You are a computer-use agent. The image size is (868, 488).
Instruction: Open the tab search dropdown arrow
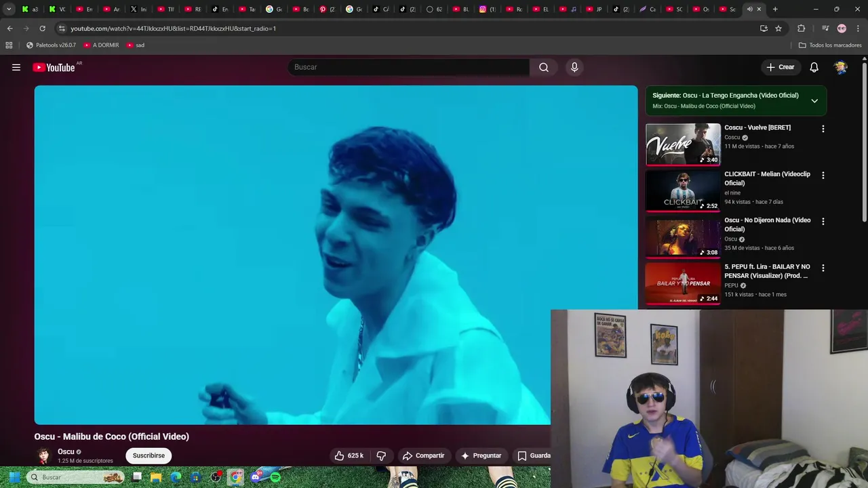(x=9, y=9)
